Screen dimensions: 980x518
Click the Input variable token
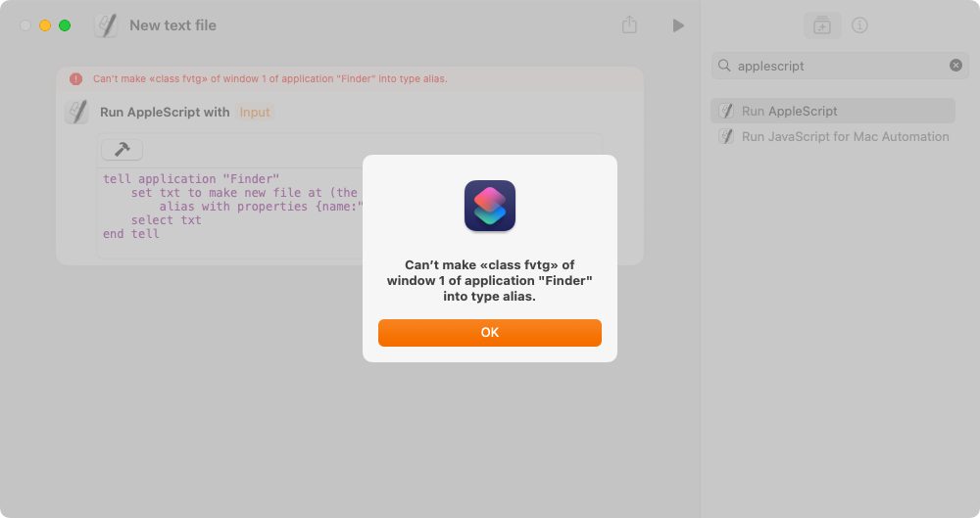tap(255, 112)
